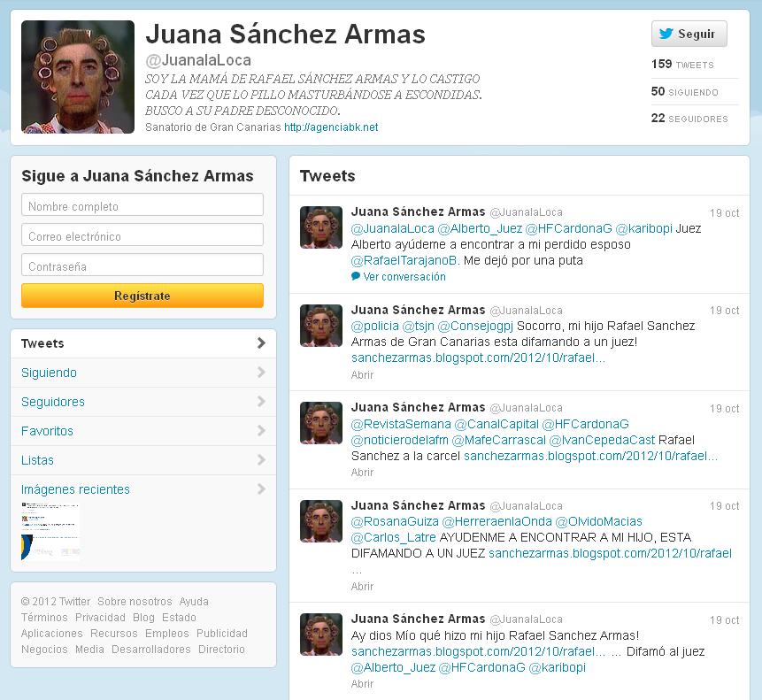The height and width of the screenshot is (700, 762).
Task: Open the @MafeCarrascal mention
Action: pyautogui.click(x=498, y=440)
